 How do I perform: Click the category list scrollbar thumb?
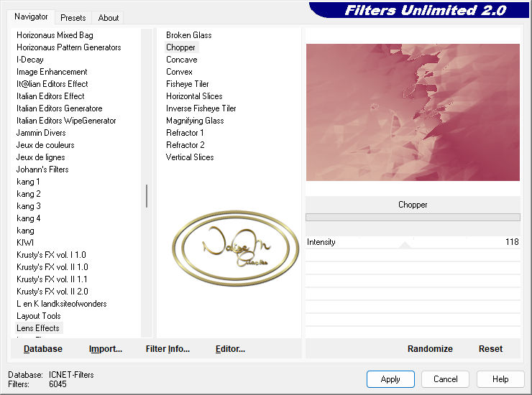coord(147,195)
